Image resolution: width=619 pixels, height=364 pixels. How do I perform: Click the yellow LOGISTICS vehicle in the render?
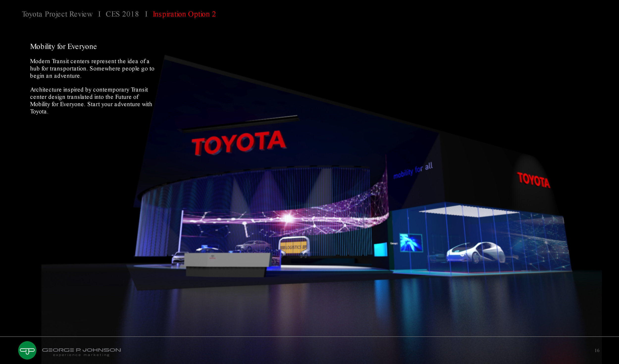pyautogui.click(x=294, y=247)
